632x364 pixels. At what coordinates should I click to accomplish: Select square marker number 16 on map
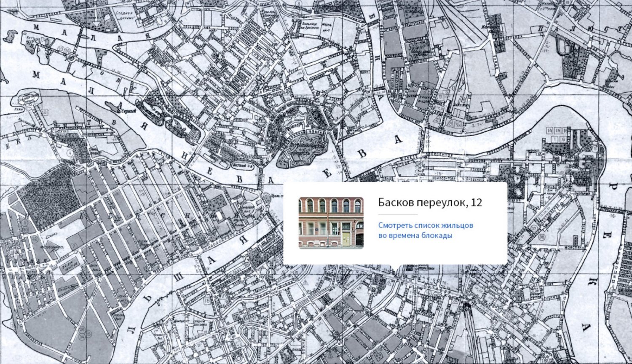(565, 131)
